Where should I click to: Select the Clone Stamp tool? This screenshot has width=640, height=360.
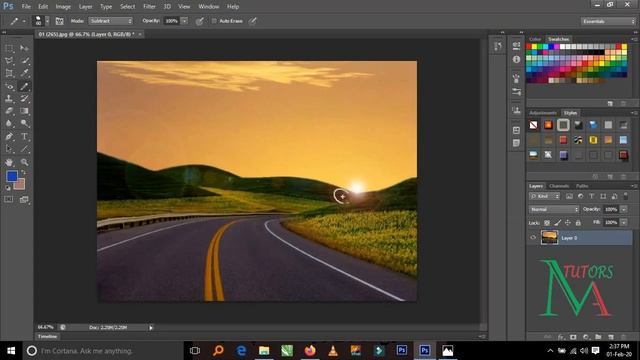click(9, 98)
